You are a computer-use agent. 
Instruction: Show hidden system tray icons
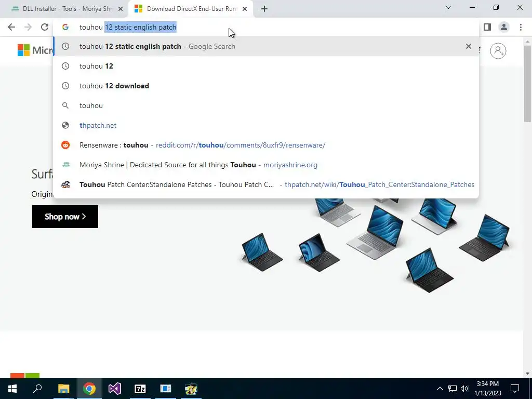click(440, 389)
